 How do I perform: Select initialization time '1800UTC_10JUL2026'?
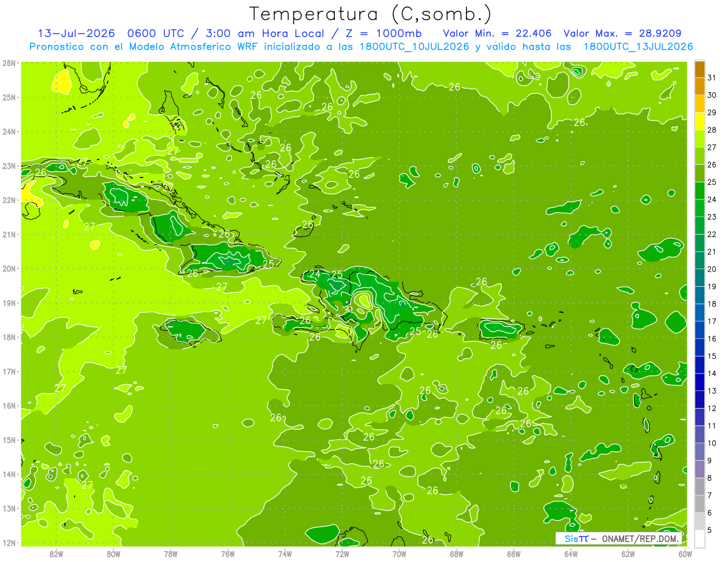(x=414, y=47)
